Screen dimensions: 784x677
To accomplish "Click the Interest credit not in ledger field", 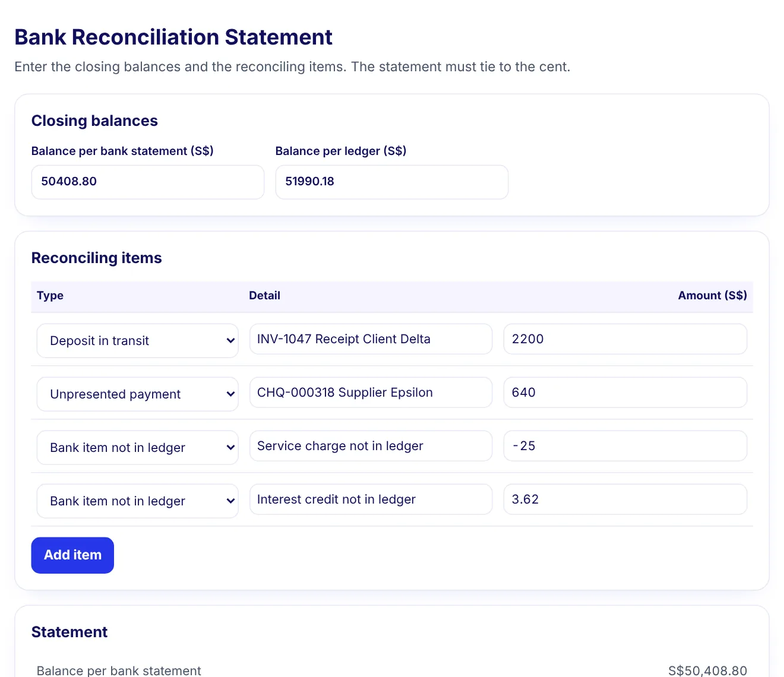I will [x=371, y=499].
